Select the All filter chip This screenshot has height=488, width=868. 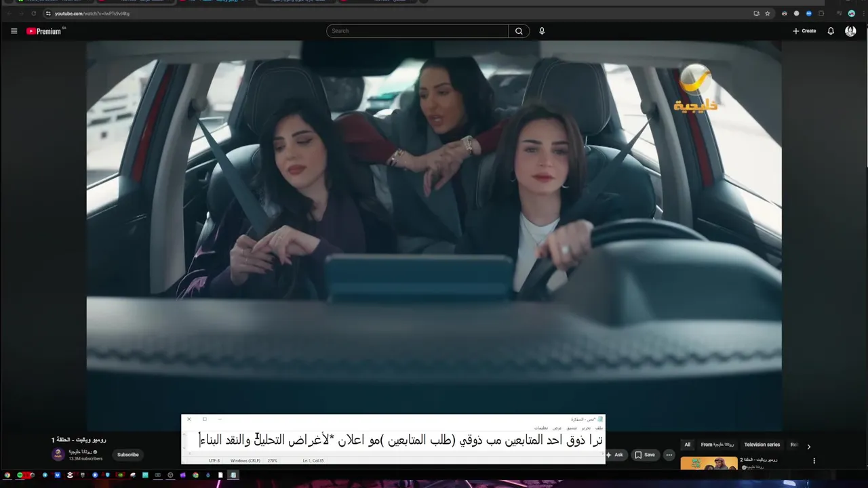(x=687, y=445)
